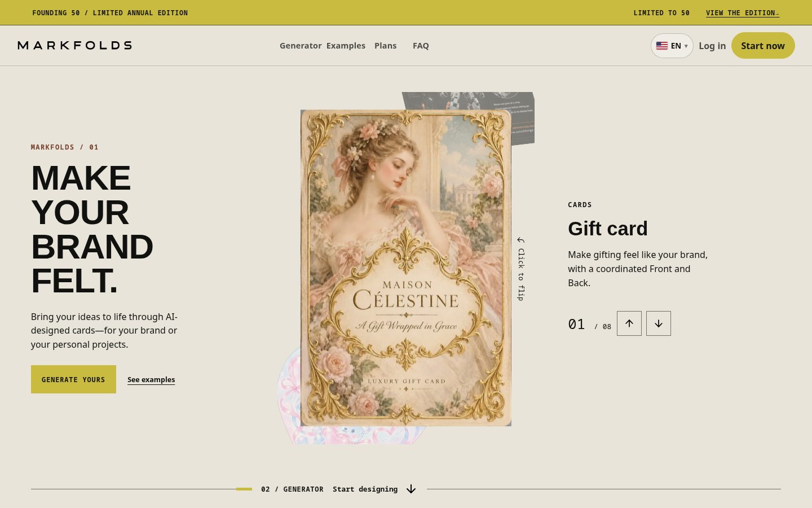Viewport: 812px width, 508px height.
Task: Open the FAQ nav item
Action: click(421, 46)
